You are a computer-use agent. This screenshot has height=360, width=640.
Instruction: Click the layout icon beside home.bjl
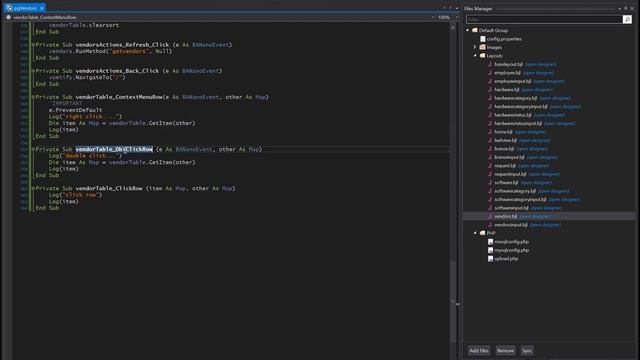click(x=490, y=132)
